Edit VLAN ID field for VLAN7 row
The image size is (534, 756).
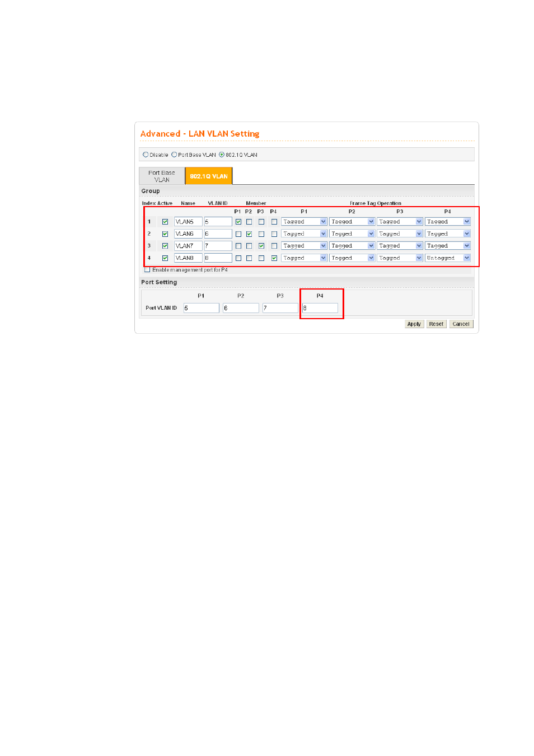click(218, 246)
